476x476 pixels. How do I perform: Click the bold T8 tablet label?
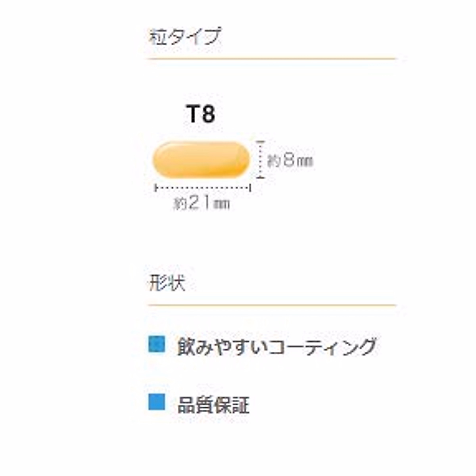pos(201,115)
